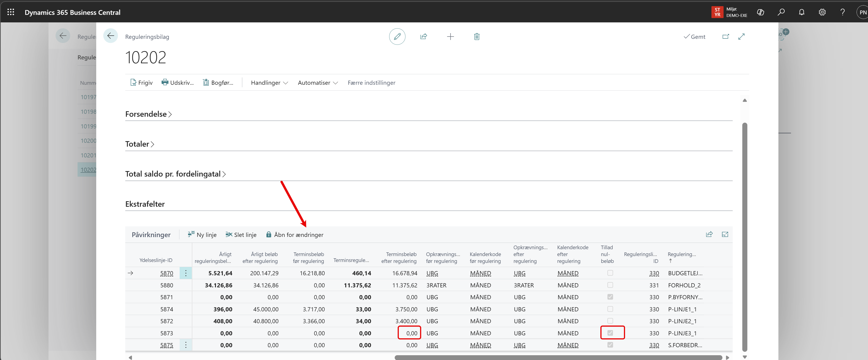The width and height of the screenshot is (868, 360).
Task: Toggle Tillad nulbeløb checkbox for row 5880
Action: (x=610, y=285)
